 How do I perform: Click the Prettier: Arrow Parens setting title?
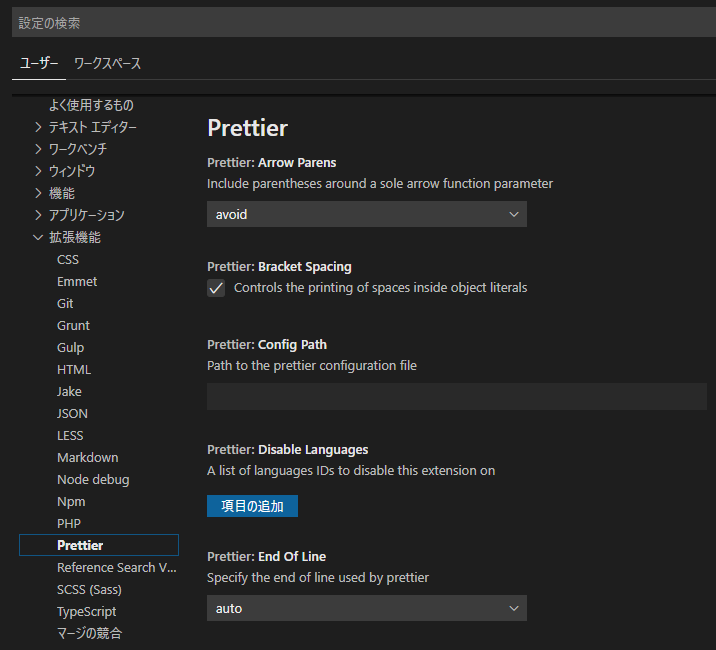point(272,163)
